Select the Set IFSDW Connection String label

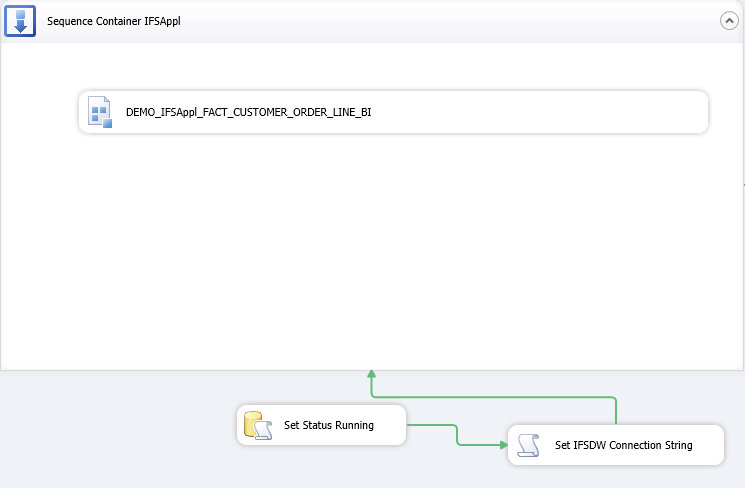click(623, 445)
